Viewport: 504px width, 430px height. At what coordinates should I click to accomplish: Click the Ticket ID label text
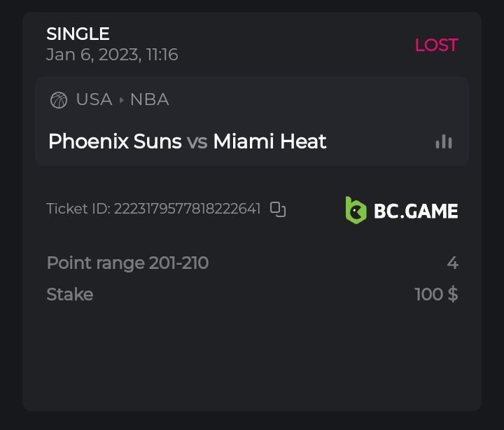(78, 209)
